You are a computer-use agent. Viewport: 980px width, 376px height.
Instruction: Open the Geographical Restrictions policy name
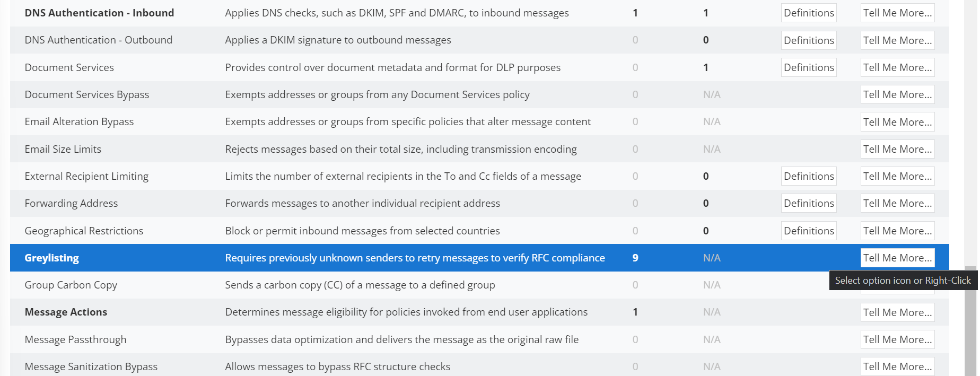click(x=84, y=231)
